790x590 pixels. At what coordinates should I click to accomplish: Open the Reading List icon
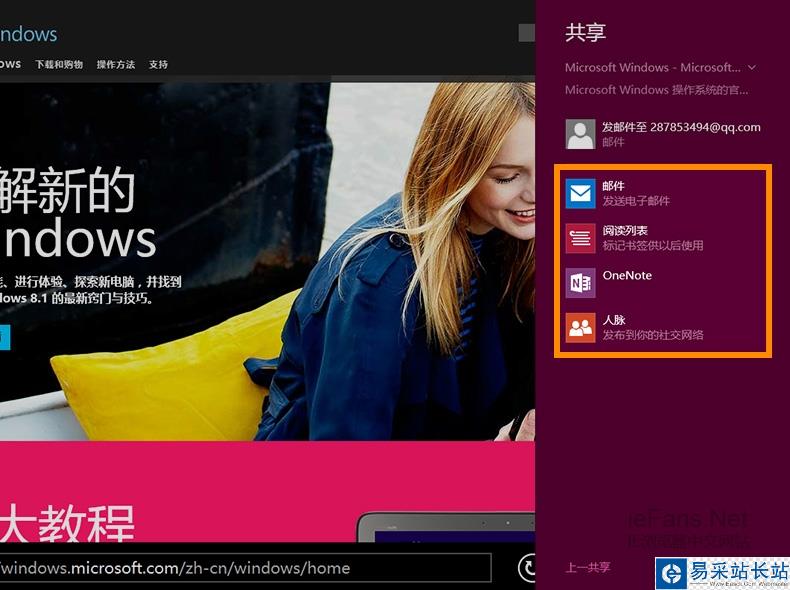[580, 238]
